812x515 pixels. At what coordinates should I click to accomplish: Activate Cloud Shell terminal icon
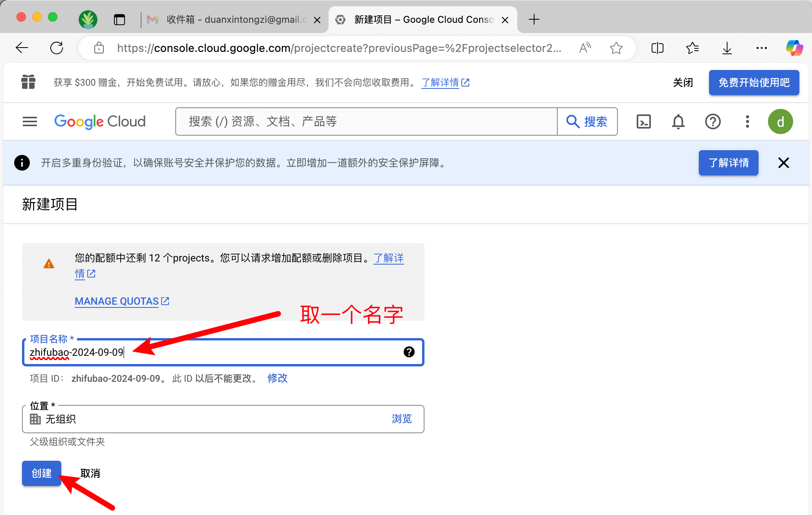tap(643, 121)
